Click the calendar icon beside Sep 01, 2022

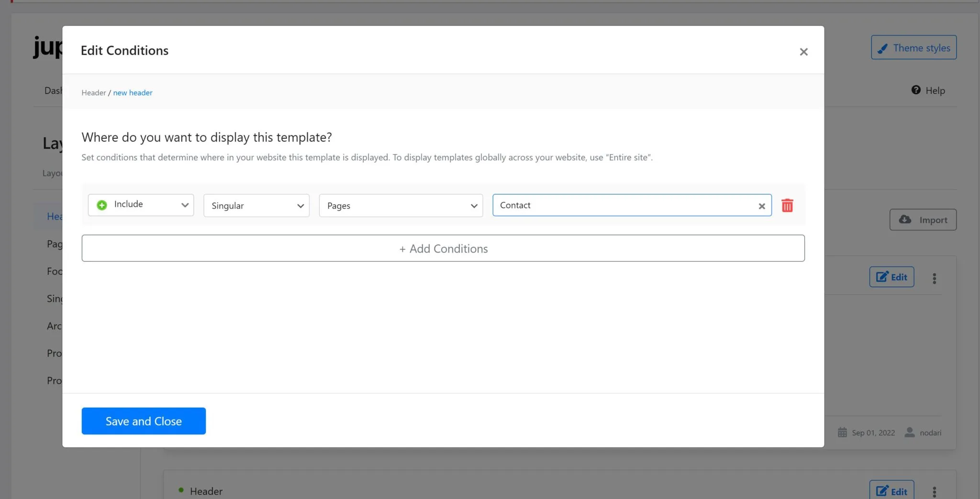click(x=842, y=432)
